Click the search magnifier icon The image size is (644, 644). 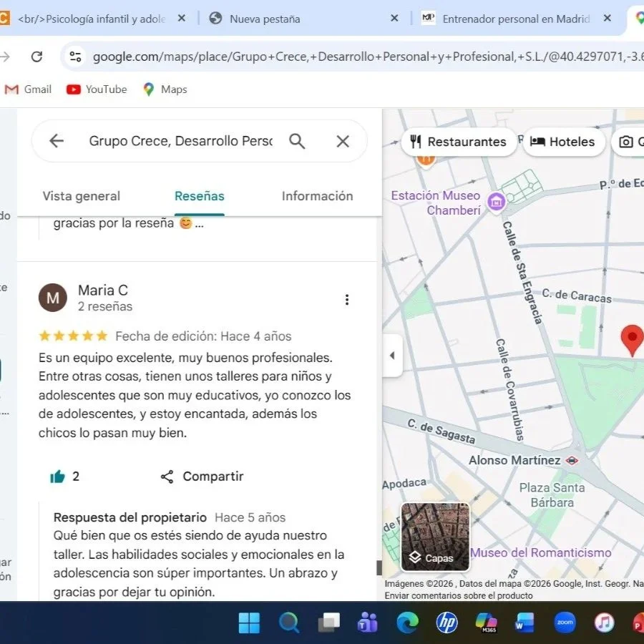point(298,140)
